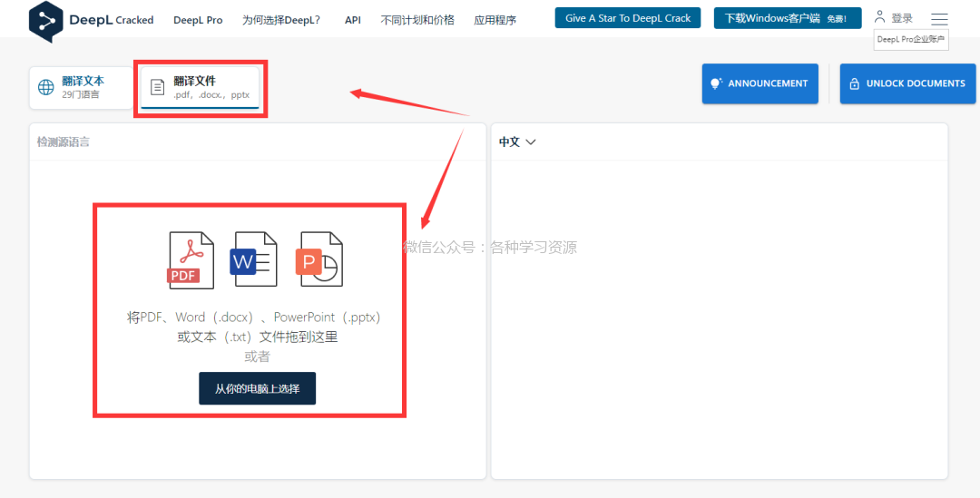Click the ANNOUNCEMENT button
Viewport: 980px width, 498px height.
[x=760, y=83]
